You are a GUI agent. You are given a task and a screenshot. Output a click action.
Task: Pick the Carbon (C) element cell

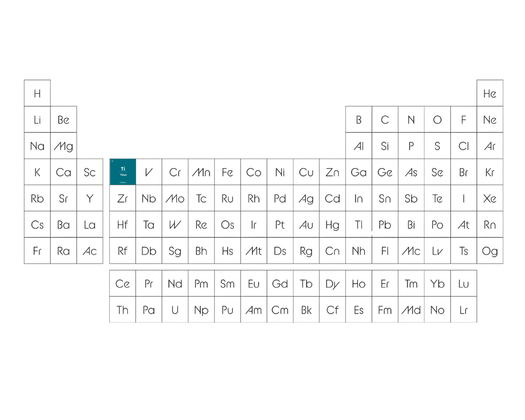(385, 119)
